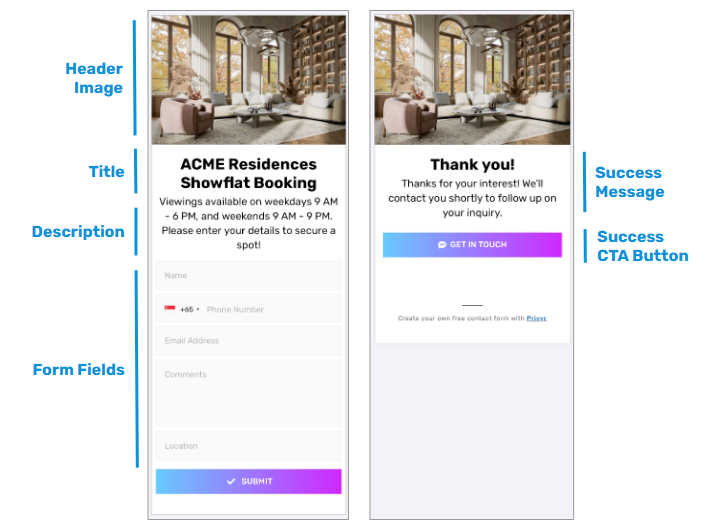Click the 'Success CTA Button' annotation label
726x530 pixels.
pos(642,246)
